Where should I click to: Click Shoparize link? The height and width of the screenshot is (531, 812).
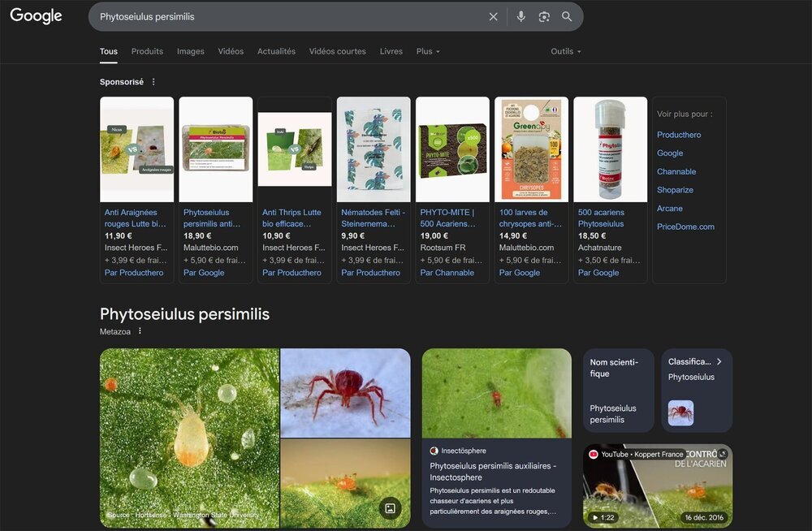click(675, 190)
